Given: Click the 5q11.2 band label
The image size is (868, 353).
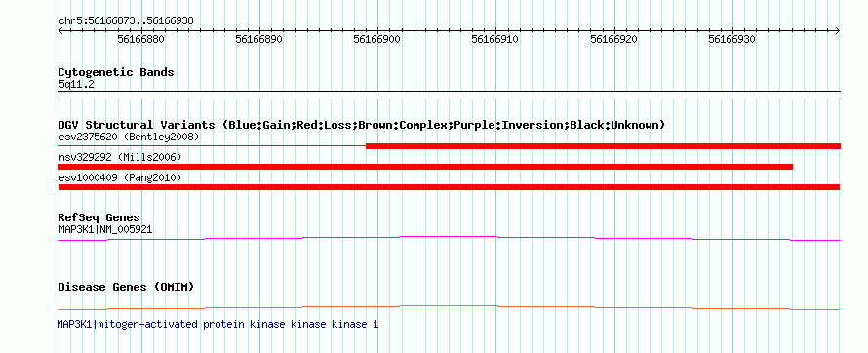Looking at the screenshot, I should (76, 85).
